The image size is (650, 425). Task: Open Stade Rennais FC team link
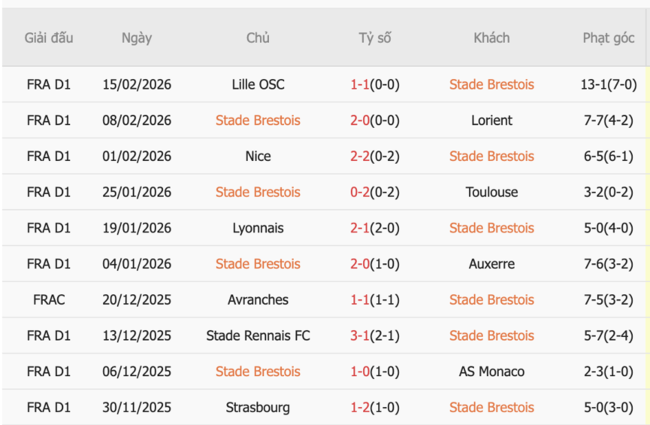[x=257, y=336]
